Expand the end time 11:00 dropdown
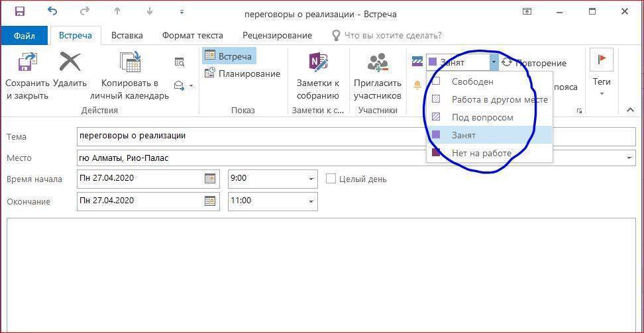 click(311, 201)
